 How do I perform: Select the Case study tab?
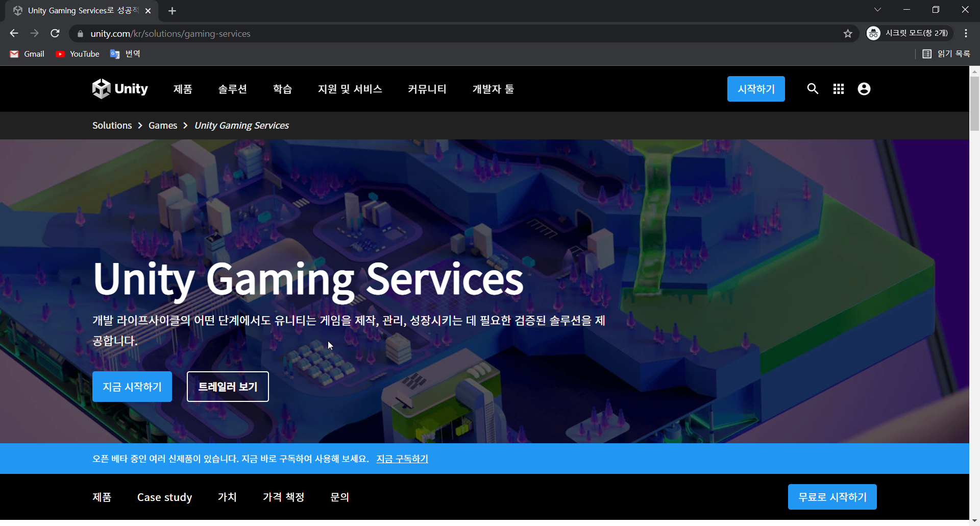164,497
